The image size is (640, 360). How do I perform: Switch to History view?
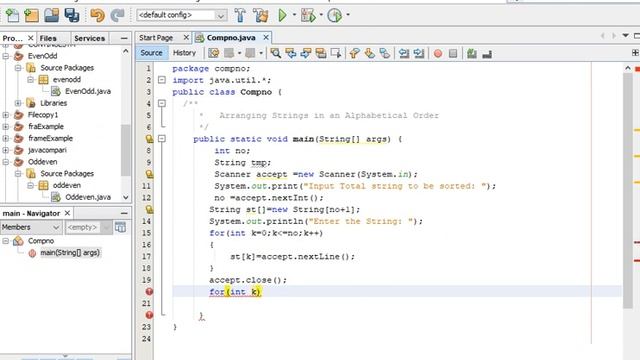coord(184,53)
